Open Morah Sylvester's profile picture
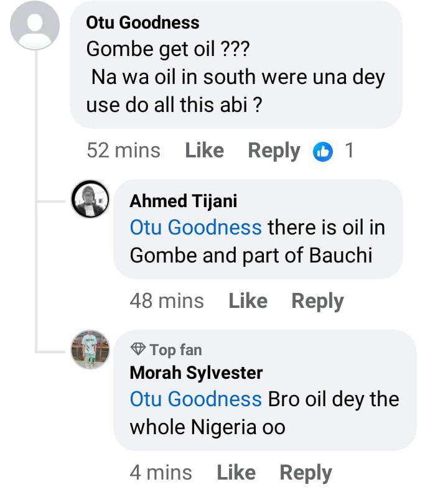This screenshot has width=448, height=497. pyautogui.click(x=91, y=349)
